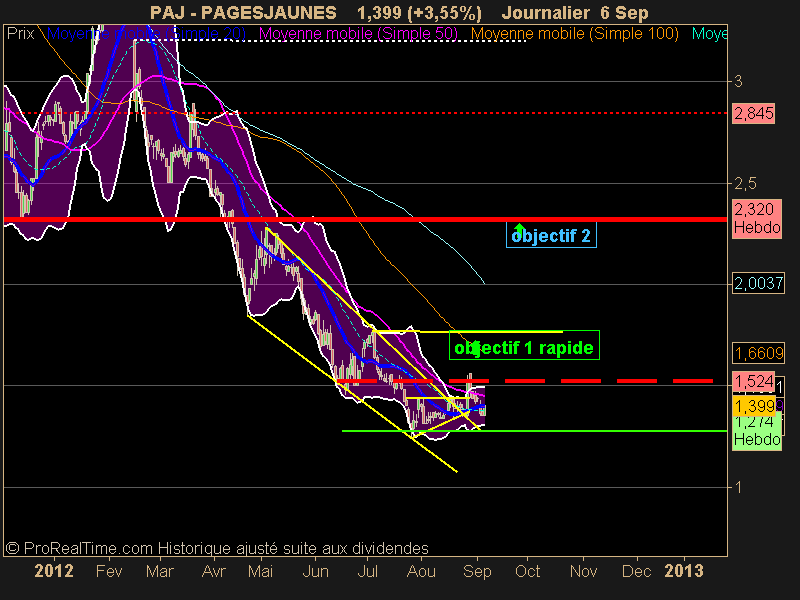This screenshot has width=800, height=600.
Task: Select the 2,845 price level tag
Action: [x=754, y=113]
